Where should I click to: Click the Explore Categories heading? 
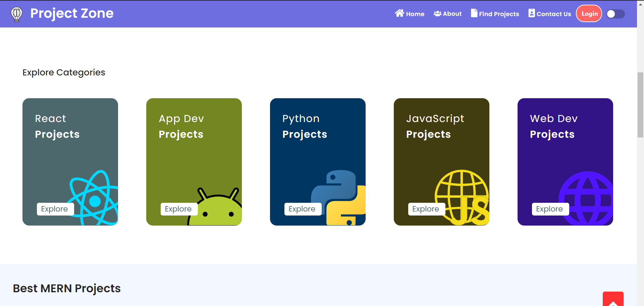[64, 72]
